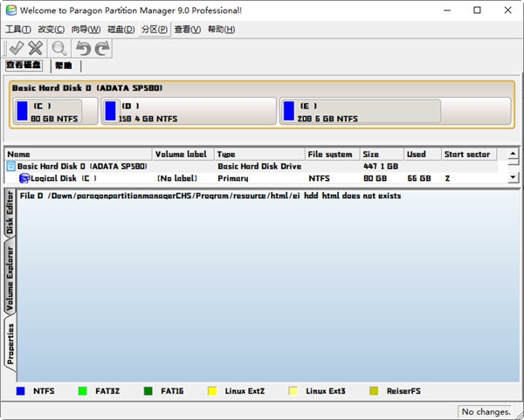Image resolution: width=524 pixels, height=420 pixels.
Task: Click the 66 GB used cell
Action: click(419, 178)
